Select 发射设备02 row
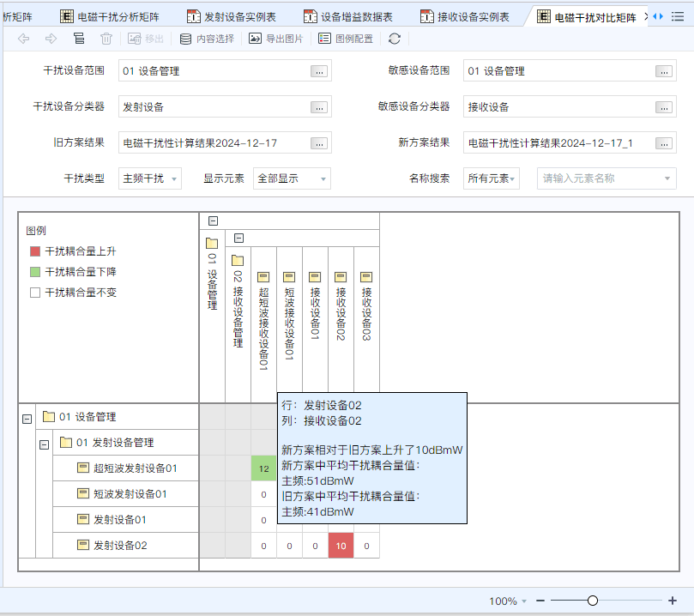Viewport: 694px width, 616px height. (126, 545)
